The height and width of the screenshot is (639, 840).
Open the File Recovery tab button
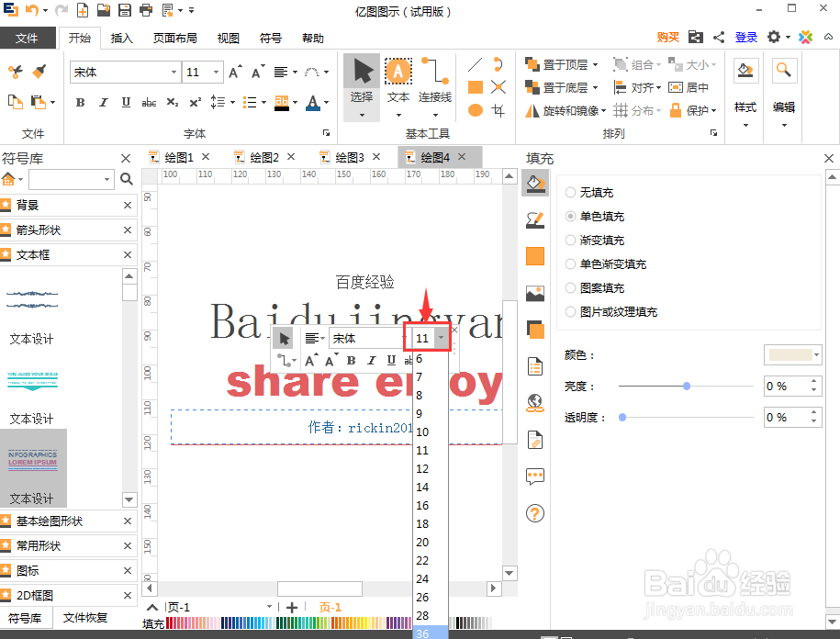[x=85, y=618]
